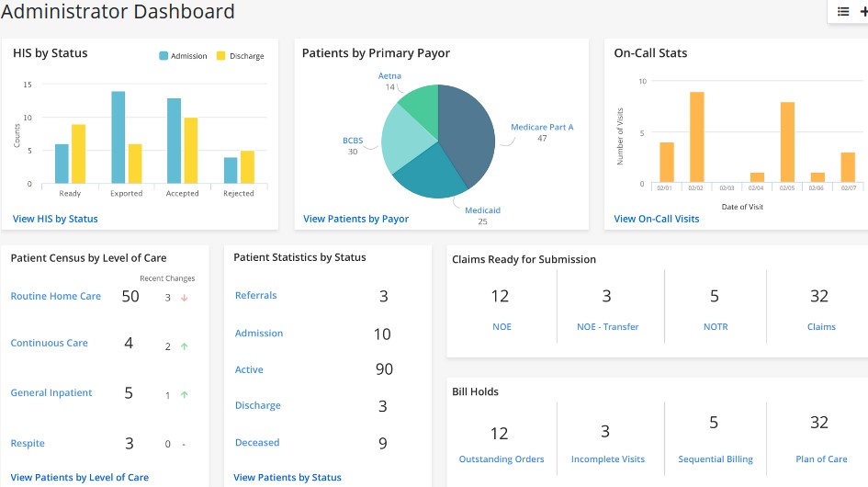Open Active patients status link
This screenshot has width=868, height=487.
(249, 369)
